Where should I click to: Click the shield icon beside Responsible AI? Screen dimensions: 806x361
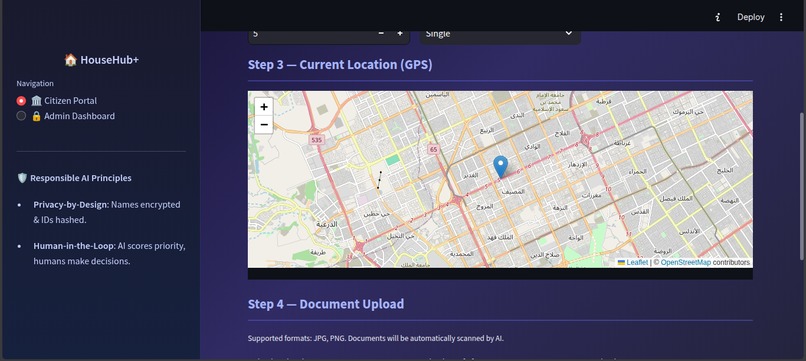click(22, 178)
